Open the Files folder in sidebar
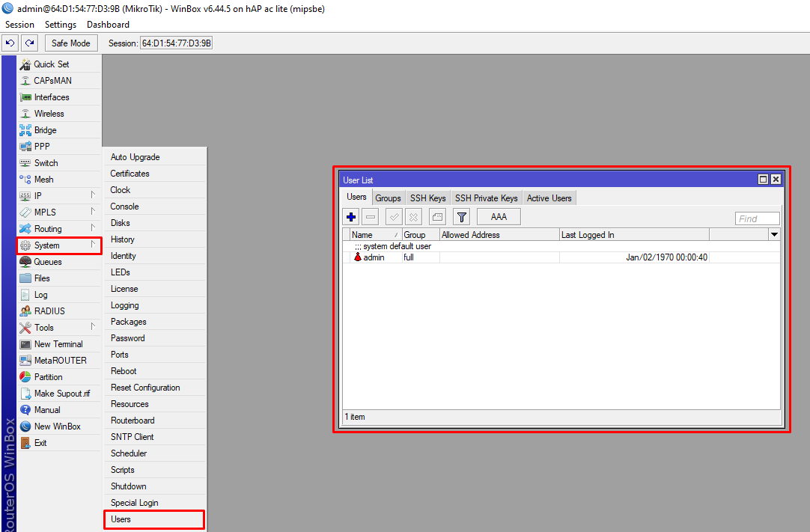The image size is (810, 532). pyautogui.click(x=42, y=278)
